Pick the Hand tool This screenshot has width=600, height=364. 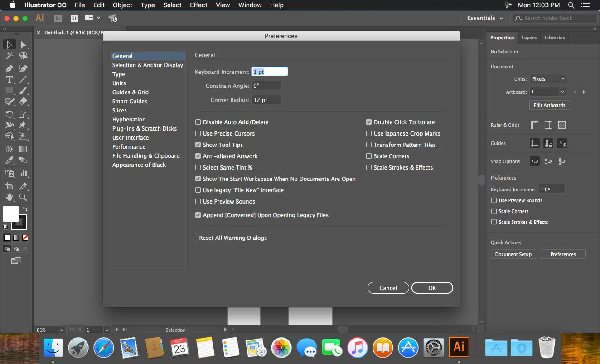9,197
